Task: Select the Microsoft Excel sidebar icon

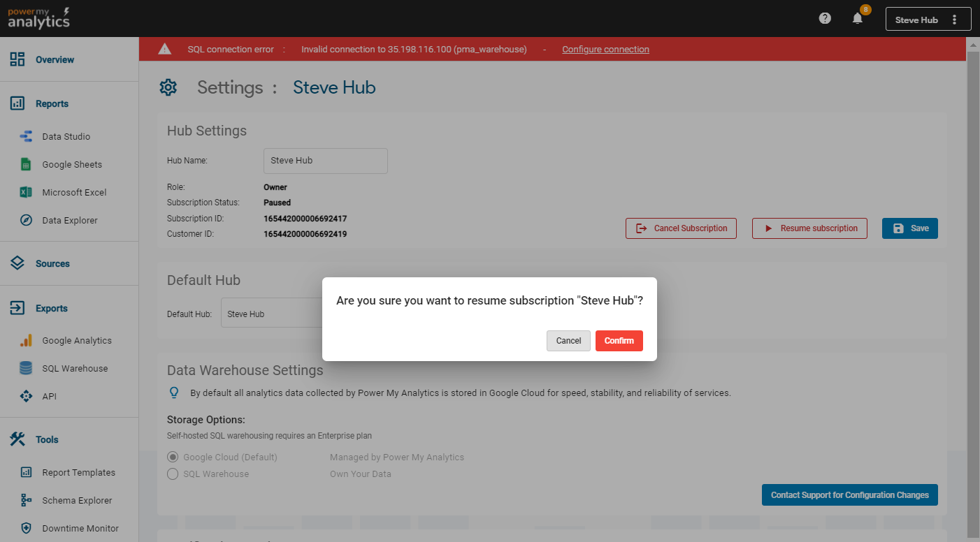Action: click(x=26, y=193)
